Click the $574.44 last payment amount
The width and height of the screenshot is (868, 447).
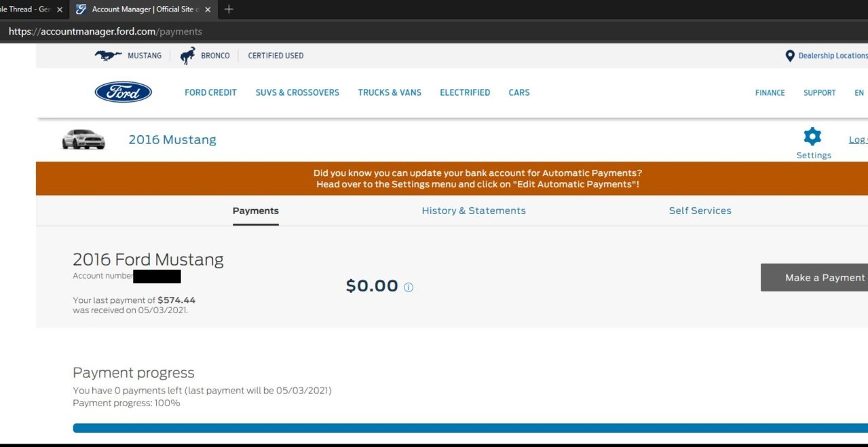coord(176,300)
